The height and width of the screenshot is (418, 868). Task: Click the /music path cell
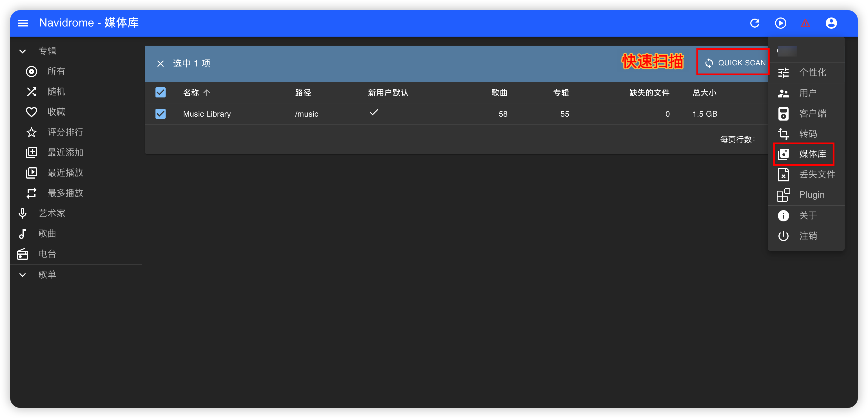[306, 114]
